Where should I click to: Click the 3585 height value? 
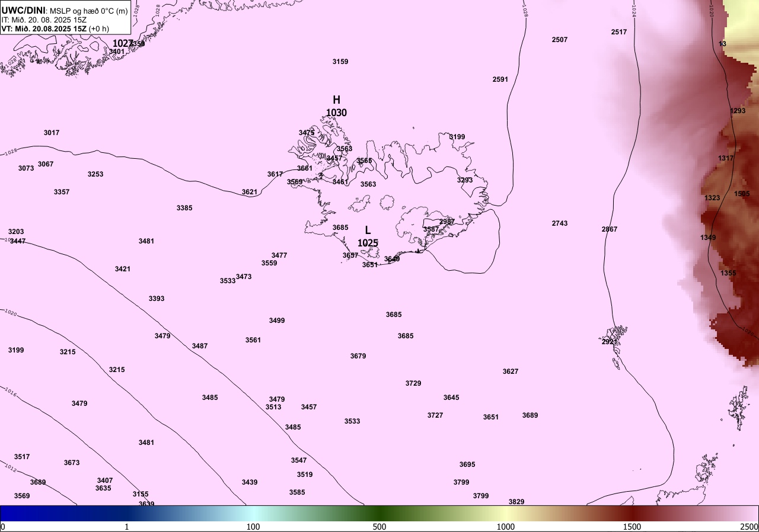(x=297, y=492)
